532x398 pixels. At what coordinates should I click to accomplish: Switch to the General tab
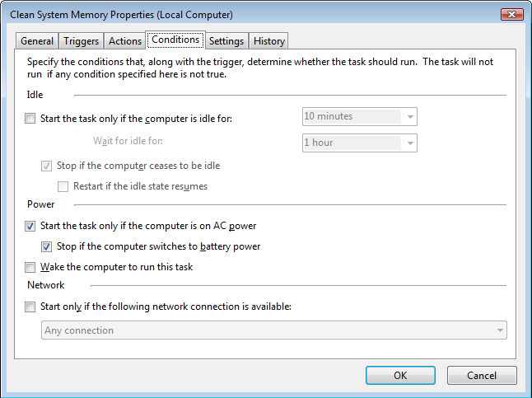coord(37,41)
